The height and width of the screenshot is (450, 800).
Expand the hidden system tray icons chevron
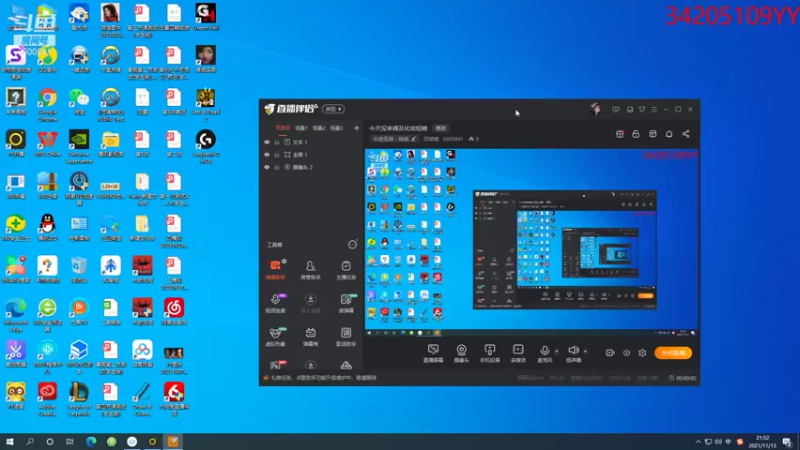tap(697, 442)
